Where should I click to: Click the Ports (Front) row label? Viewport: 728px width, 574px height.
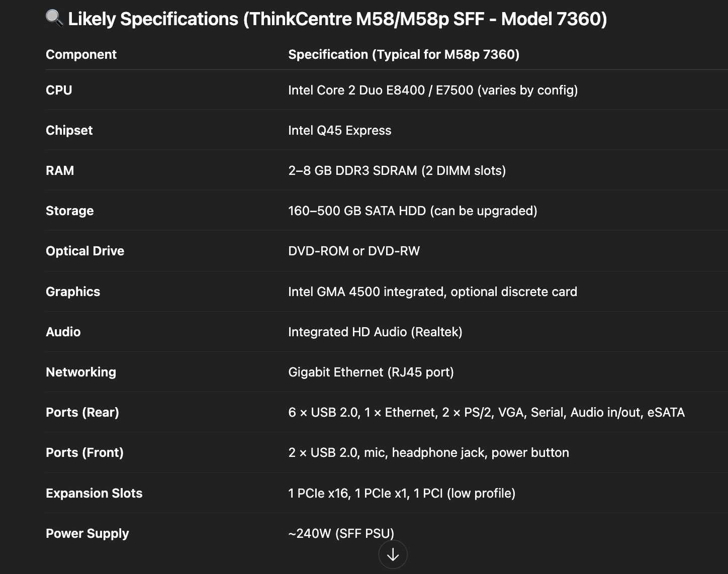point(84,452)
